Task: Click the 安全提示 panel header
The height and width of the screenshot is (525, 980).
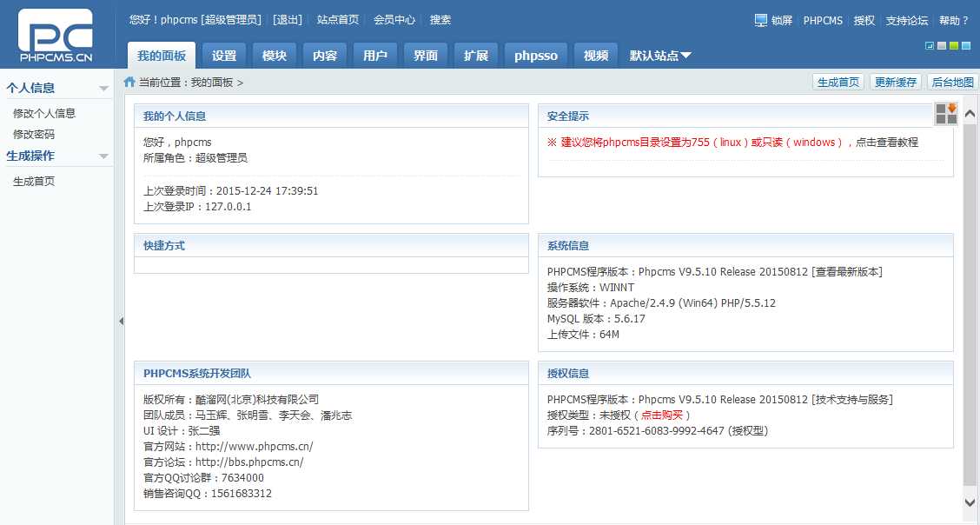Action: [745, 116]
